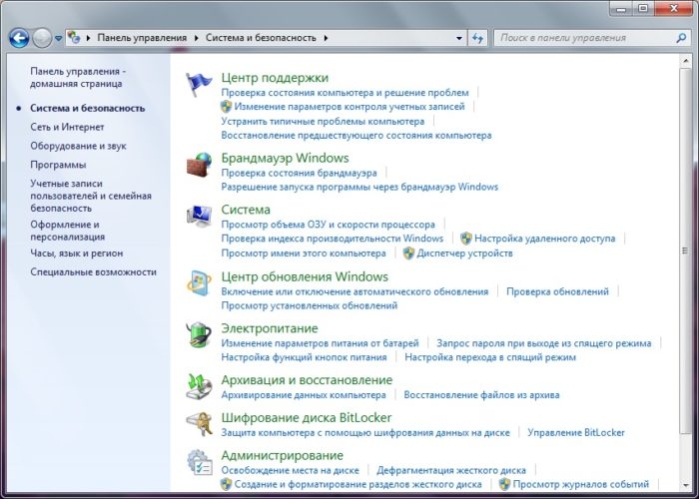Click Запрос пароля при выходе из спящего режима
699x499 pixels.
544,343
